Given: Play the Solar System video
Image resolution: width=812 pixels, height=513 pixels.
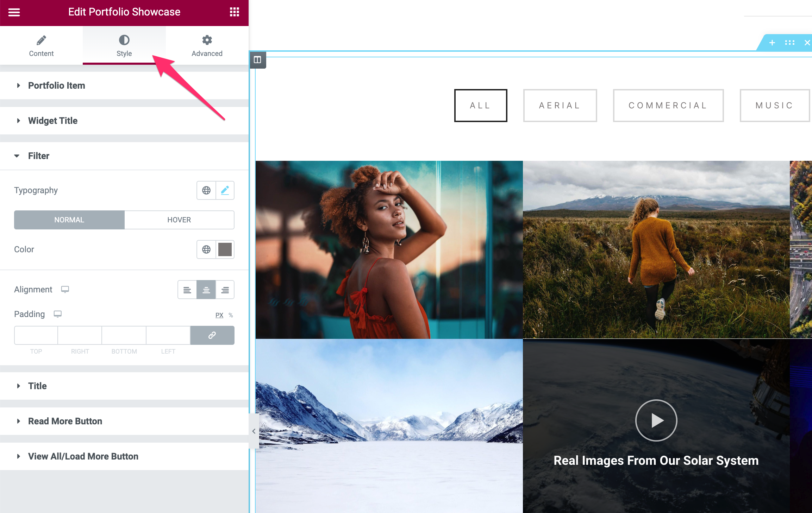Looking at the screenshot, I should (x=656, y=420).
